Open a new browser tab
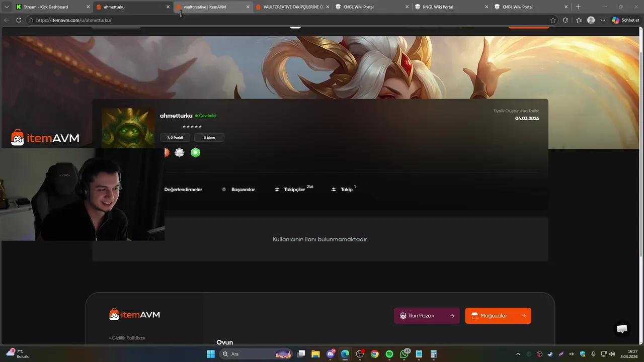 pos(578,7)
